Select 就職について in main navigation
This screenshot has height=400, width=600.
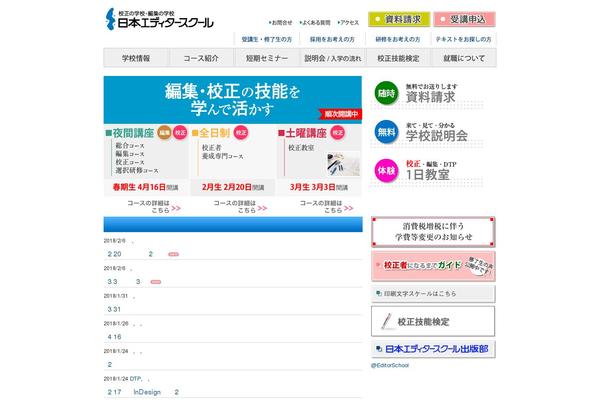click(464, 58)
